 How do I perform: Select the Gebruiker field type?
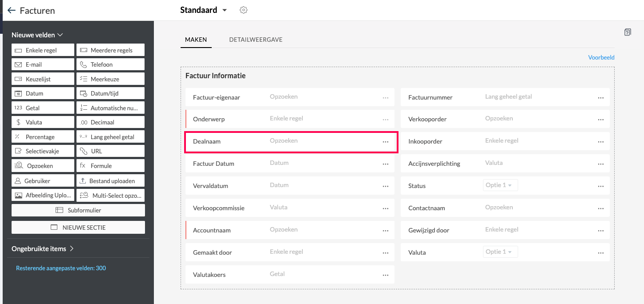[x=43, y=181]
